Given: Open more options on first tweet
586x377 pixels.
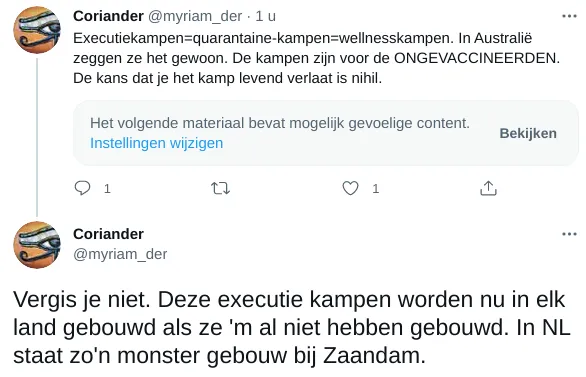Looking at the screenshot, I should click(x=569, y=16).
